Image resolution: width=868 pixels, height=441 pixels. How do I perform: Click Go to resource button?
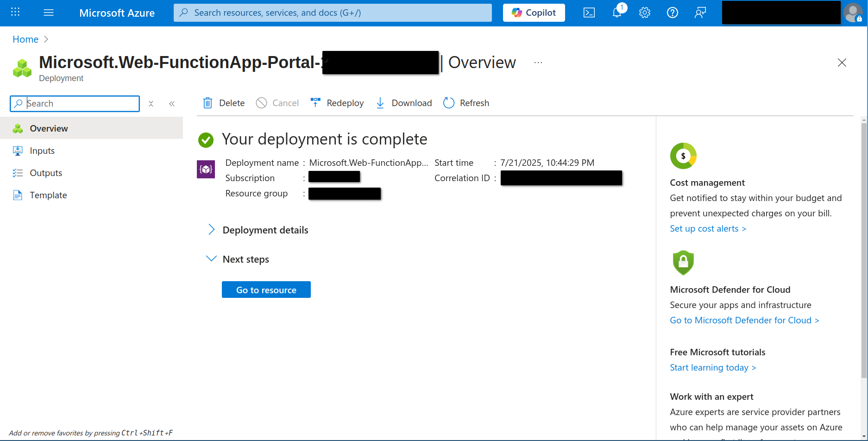(x=266, y=290)
